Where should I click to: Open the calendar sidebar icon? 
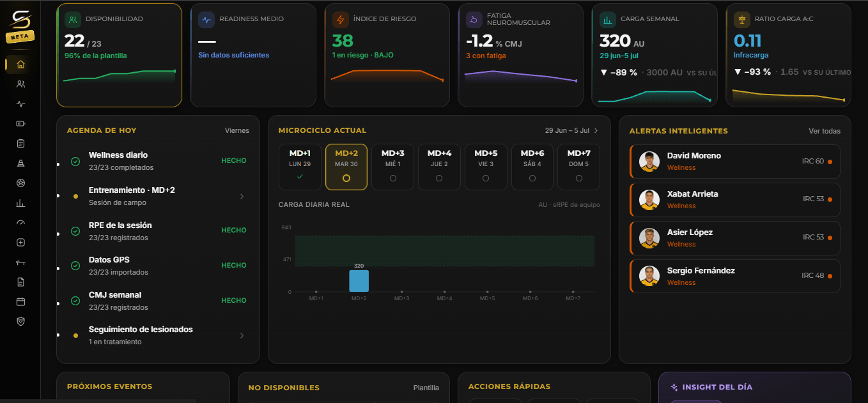coord(20,301)
